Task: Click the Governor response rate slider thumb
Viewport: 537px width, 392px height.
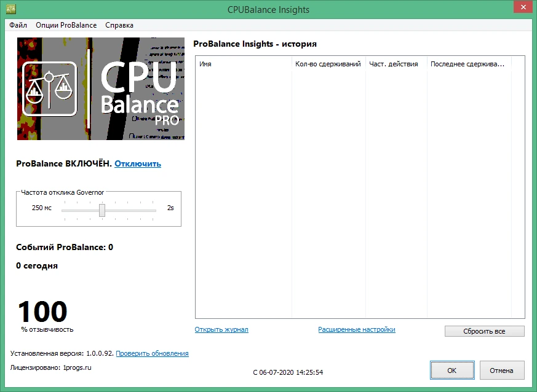Action: coord(102,210)
